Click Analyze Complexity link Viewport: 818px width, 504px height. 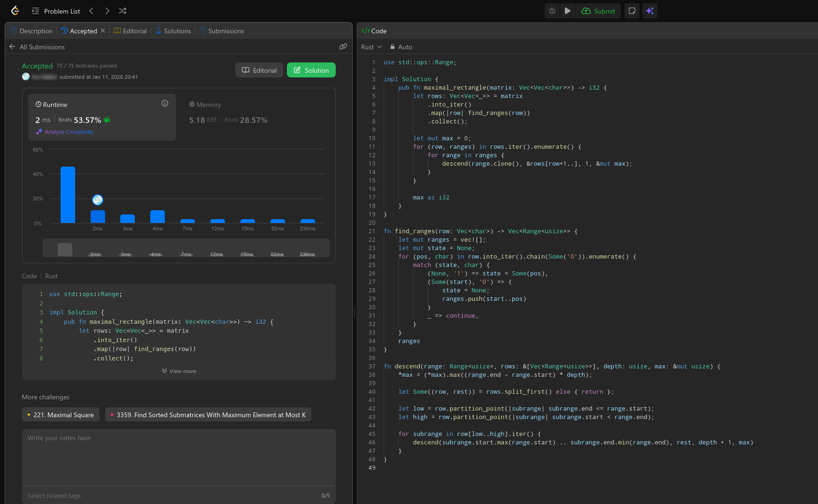tap(69, 132)
